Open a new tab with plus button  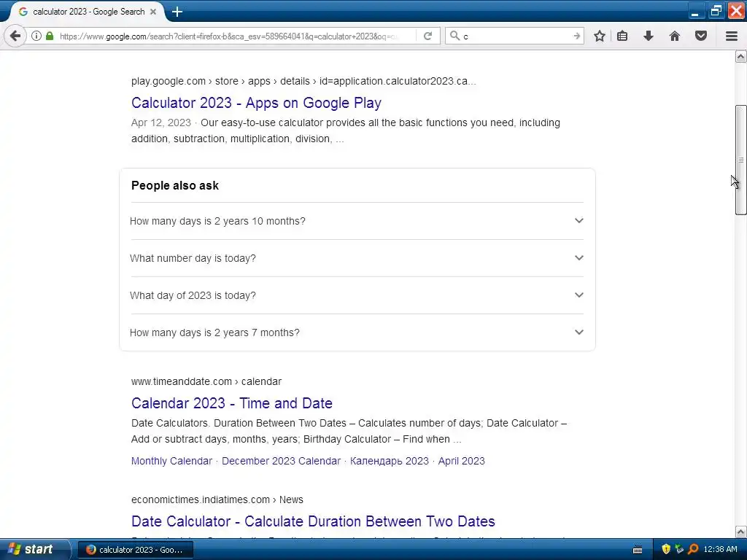177,12
